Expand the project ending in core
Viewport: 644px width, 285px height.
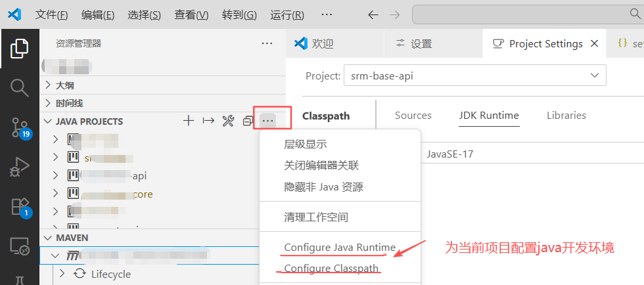pyautogui.click(x=56, y=194)
